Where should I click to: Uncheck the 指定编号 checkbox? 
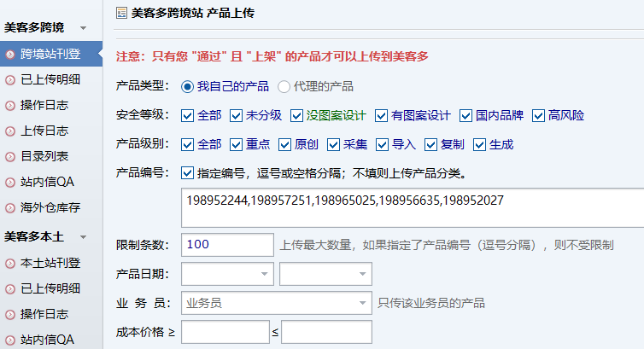[187, 173]
